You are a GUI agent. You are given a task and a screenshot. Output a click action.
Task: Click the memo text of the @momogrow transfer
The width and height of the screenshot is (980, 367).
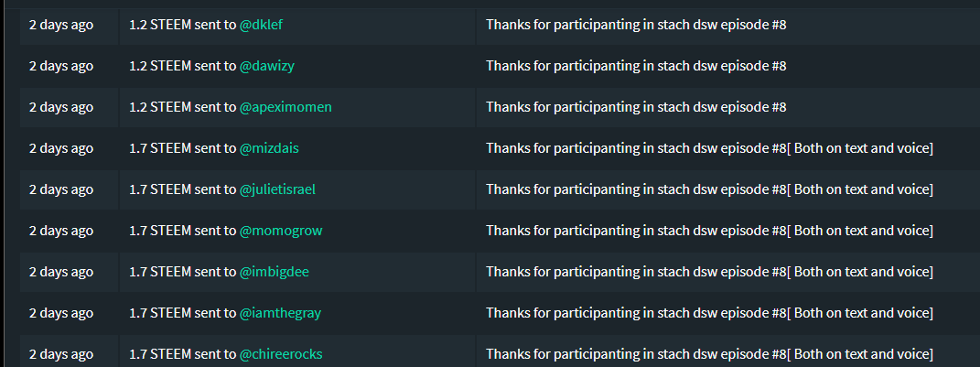(709, 231)
